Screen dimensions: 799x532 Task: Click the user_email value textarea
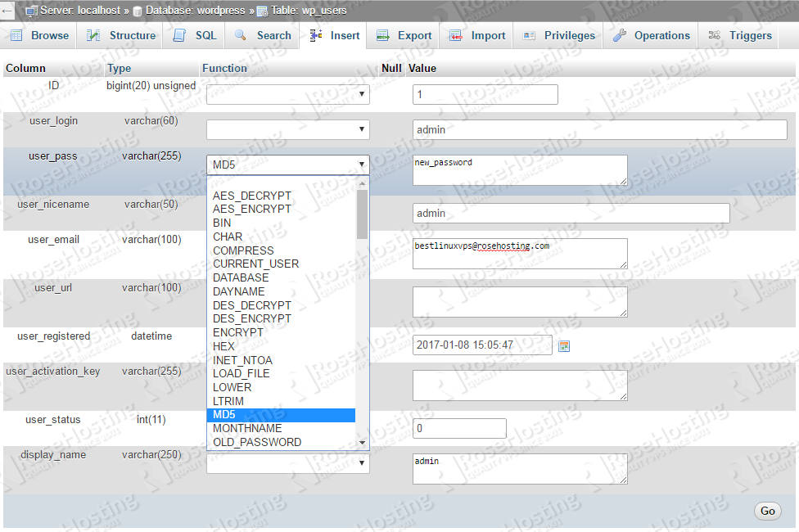tap(520, 254)
